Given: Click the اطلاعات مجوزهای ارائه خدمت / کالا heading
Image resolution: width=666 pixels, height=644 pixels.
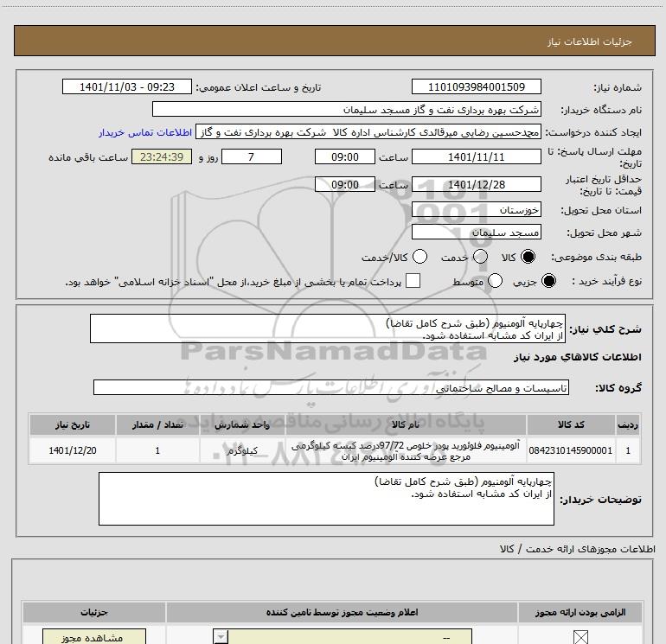Looking at the screenshot, I should [577, 549].
